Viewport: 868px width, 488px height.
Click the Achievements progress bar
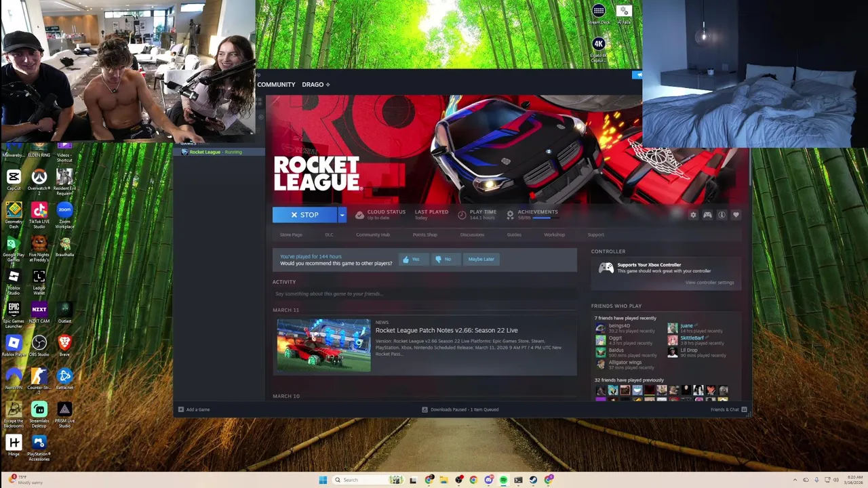546,218
